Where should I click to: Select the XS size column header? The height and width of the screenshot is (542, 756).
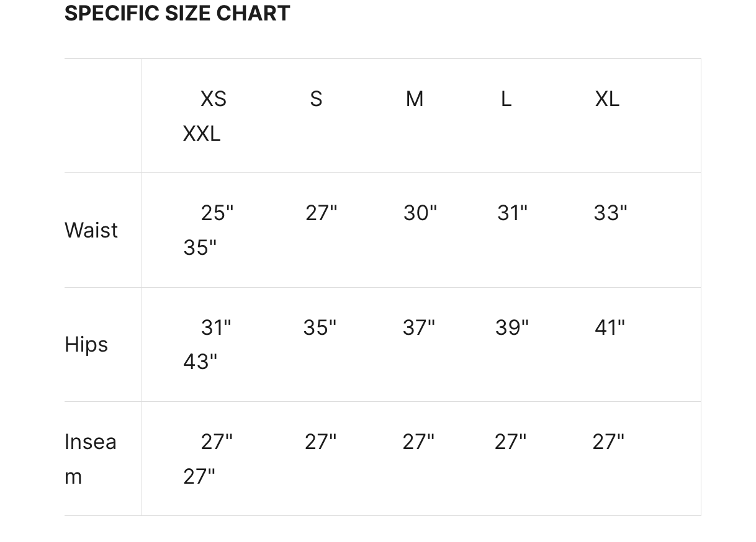click(213, 99)
